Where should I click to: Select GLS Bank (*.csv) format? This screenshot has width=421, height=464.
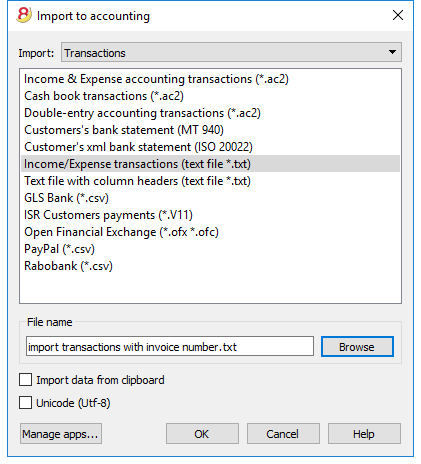click(210, 198)
